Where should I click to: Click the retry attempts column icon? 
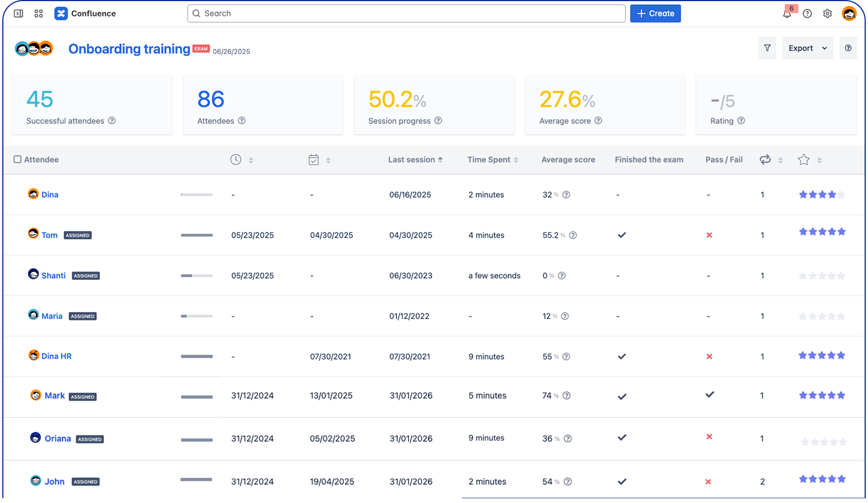point(765,160)
